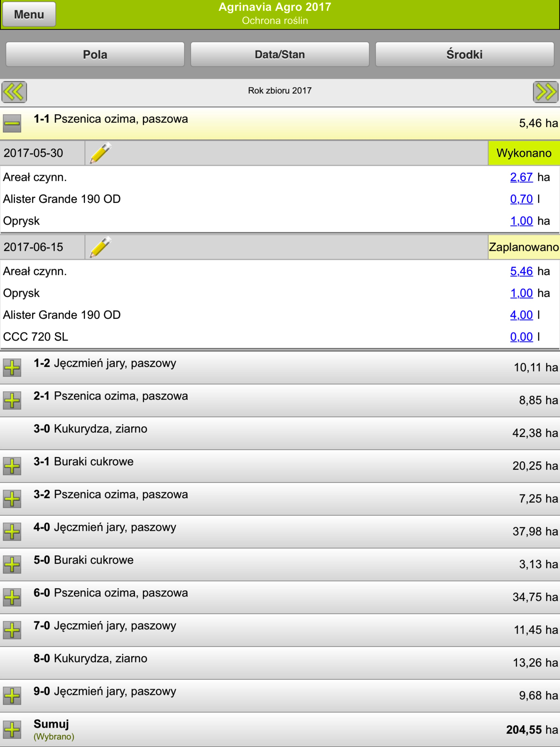This screenshot has width=560, height=747.
Task: Click the 4-0 Jęczmień jary, paszowy label
Action: point(105,527)
